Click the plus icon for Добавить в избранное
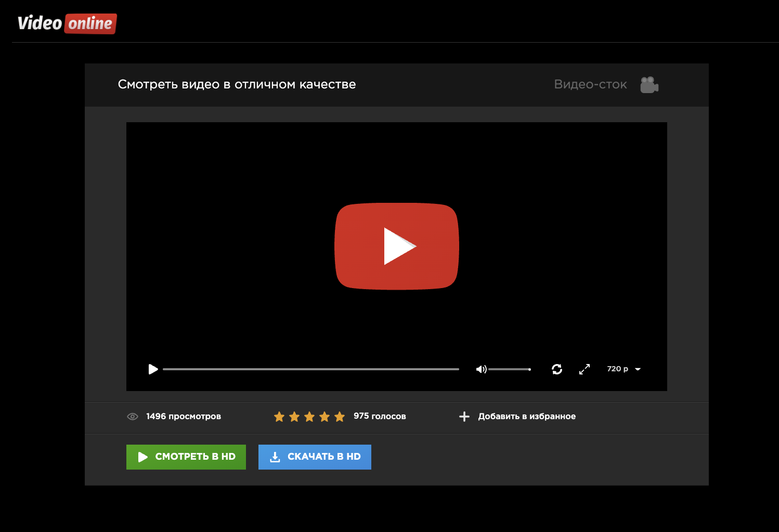Screen dimensions: 779x532 point(464,417)
